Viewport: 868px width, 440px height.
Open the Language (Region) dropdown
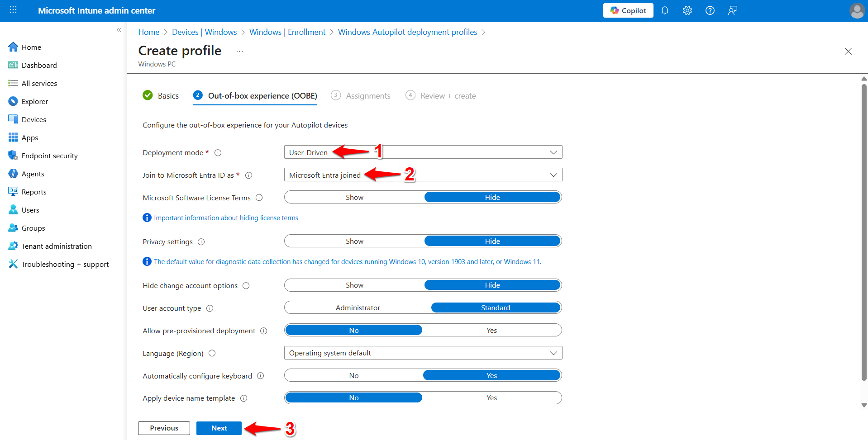423,353
